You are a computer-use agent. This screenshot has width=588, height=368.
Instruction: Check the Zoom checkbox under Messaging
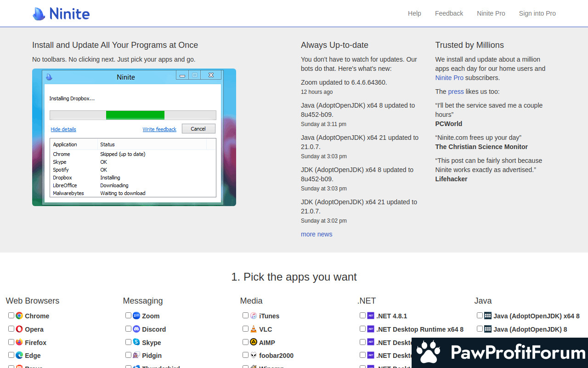click(128, 316)
